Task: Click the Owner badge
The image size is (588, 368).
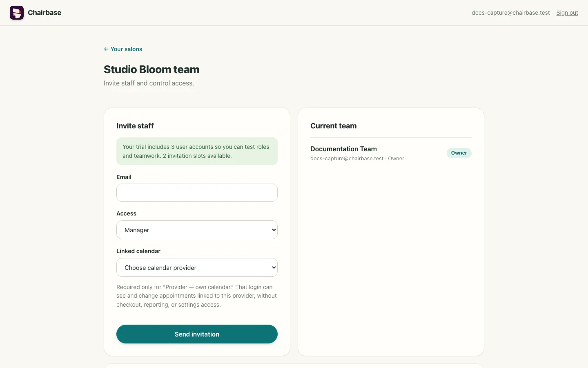Action: 459,153
